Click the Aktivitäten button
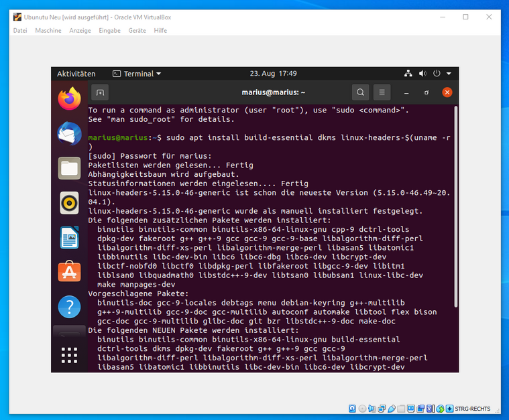Image resolution: width=509 pixels, height=420 pixels. click(76, 74)
